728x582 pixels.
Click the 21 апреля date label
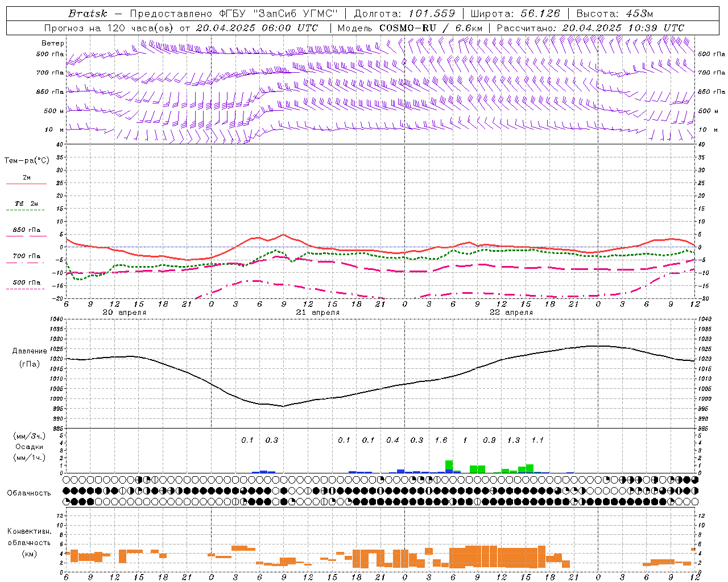coord(317,313)
